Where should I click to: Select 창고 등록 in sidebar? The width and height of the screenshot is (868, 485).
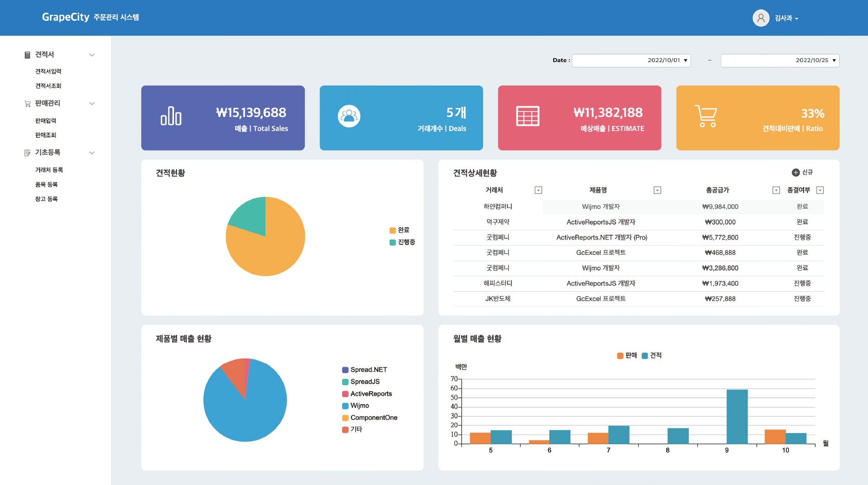click(47, 199)
